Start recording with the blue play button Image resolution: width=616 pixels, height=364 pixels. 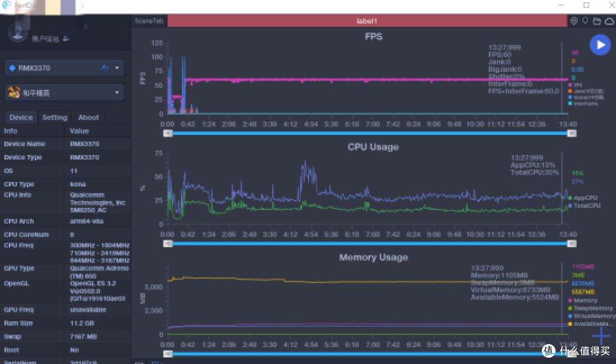tap(600, 45)
